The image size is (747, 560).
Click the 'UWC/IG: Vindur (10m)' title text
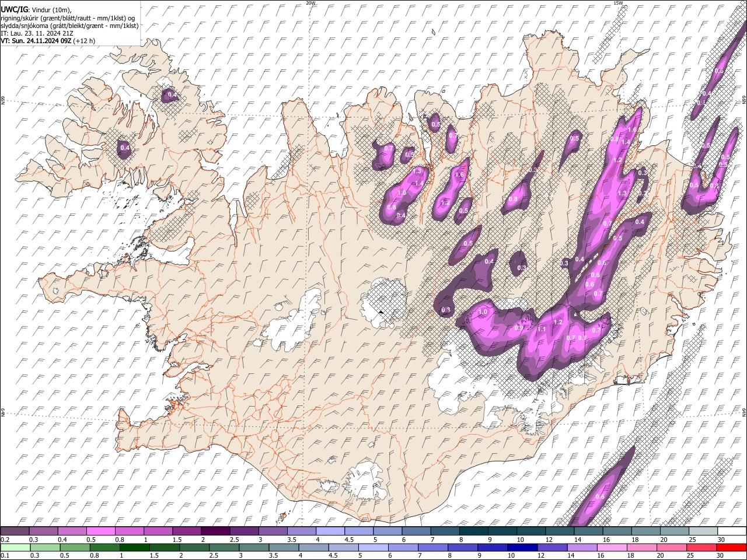coord(36,10)
